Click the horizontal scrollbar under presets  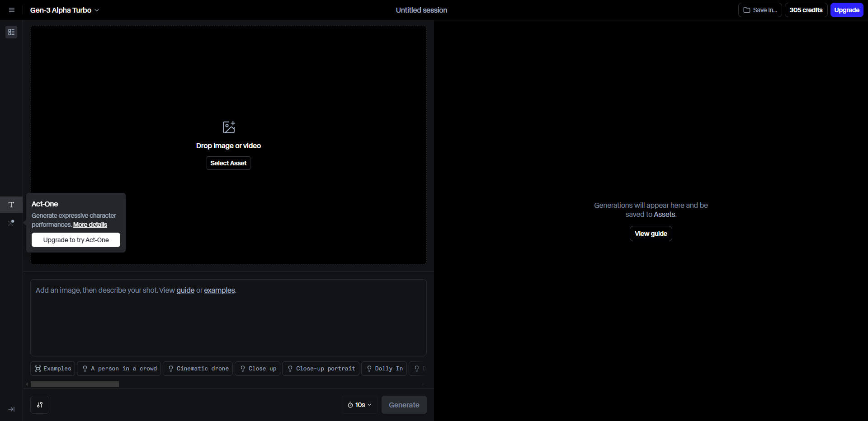75,384
